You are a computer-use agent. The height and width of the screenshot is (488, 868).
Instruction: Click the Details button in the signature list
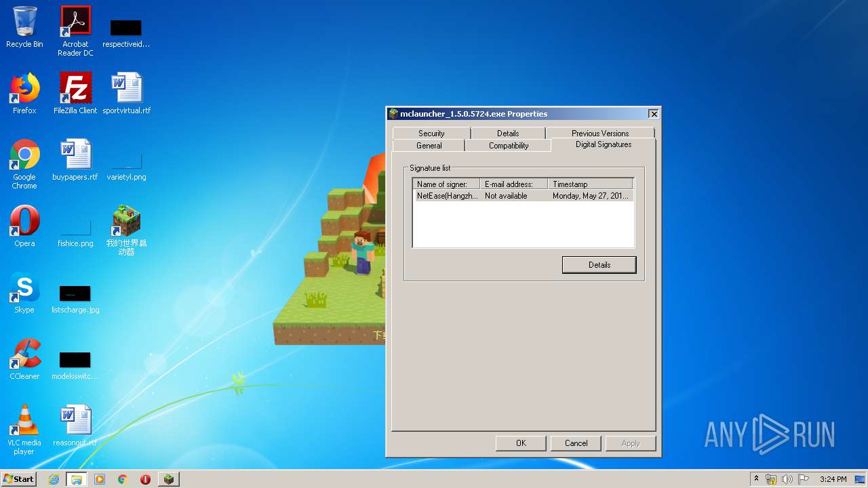pyautogui.click(x=599, y=265)
